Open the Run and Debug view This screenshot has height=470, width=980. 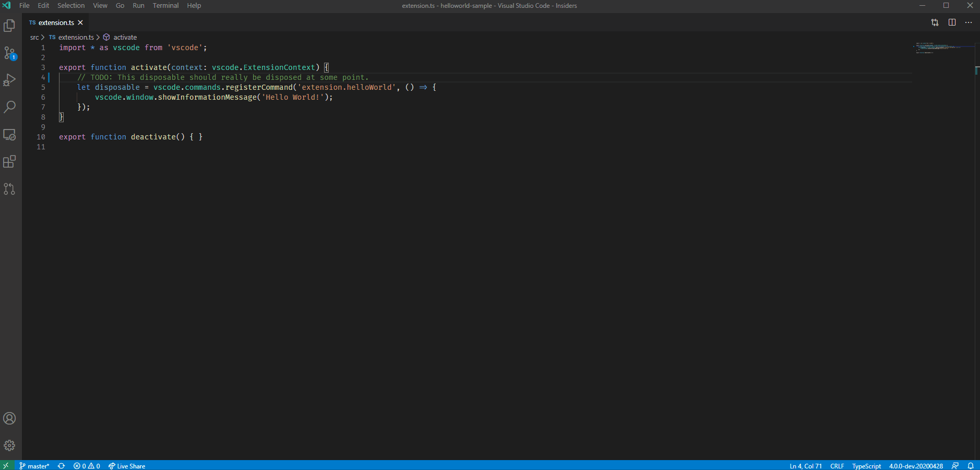(9, 80)
